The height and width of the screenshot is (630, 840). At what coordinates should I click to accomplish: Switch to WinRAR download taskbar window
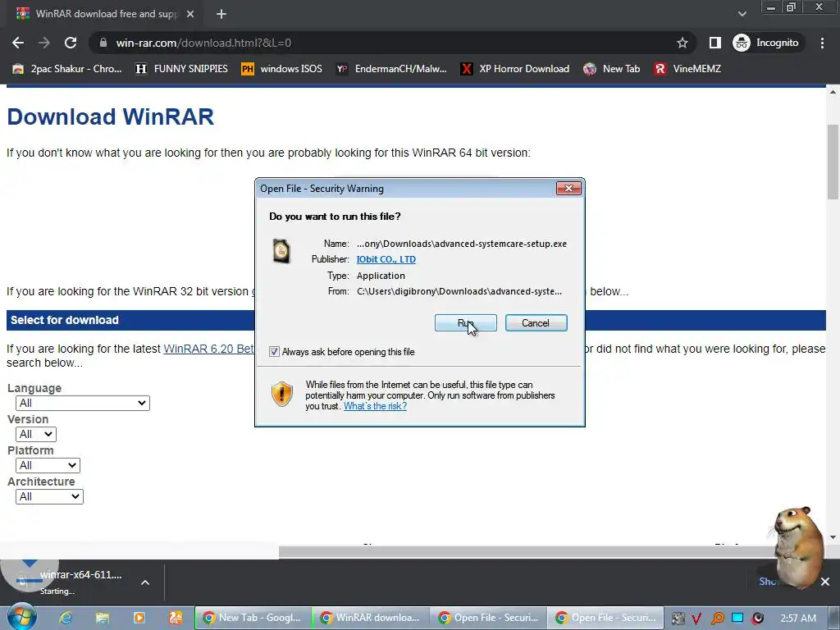tap(370, 618)
